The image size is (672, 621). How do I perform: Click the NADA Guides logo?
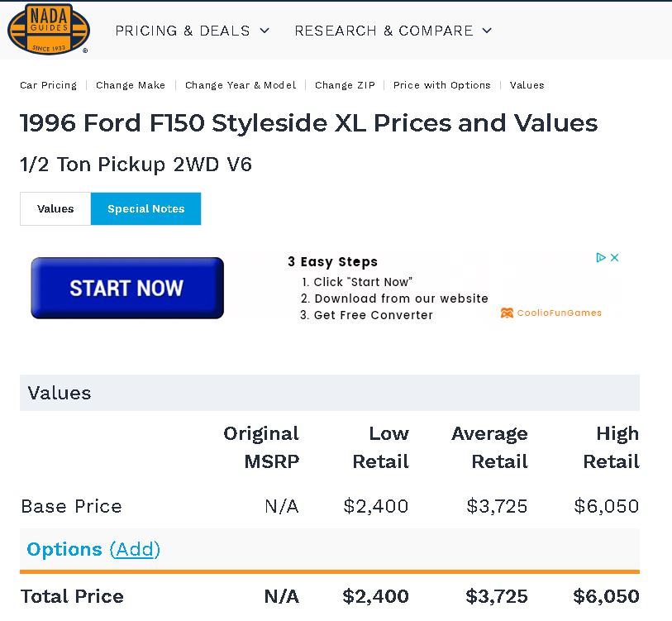click(48, 29)
